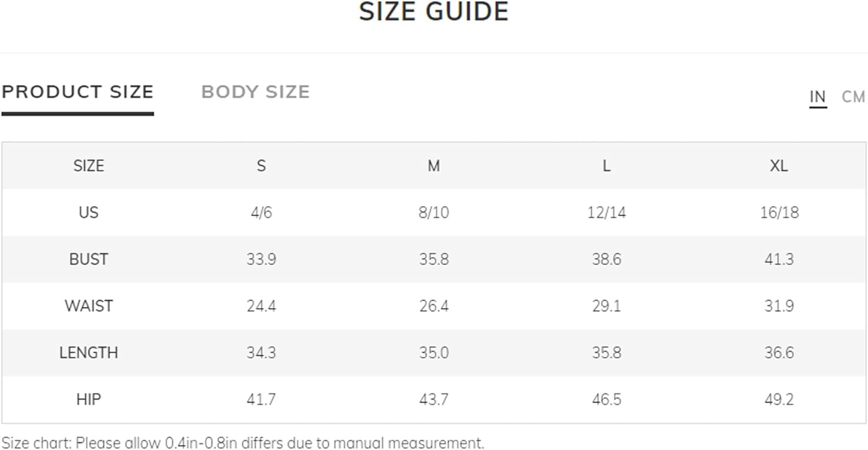Click the SIZE GUIDE heading

[433, 12]
